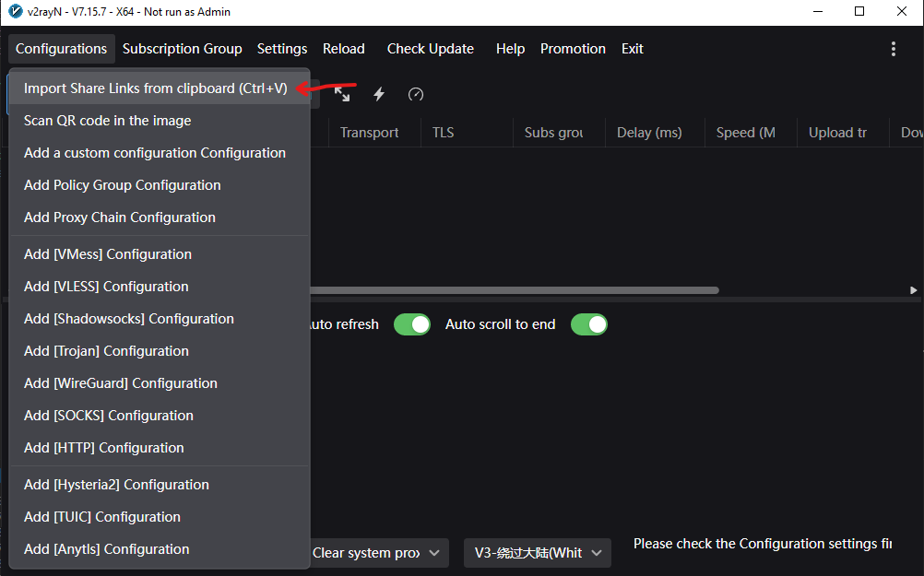924x576 pixels.
Task: Expand the Clear system proxy dropdown
Action: tap(378, 553)
